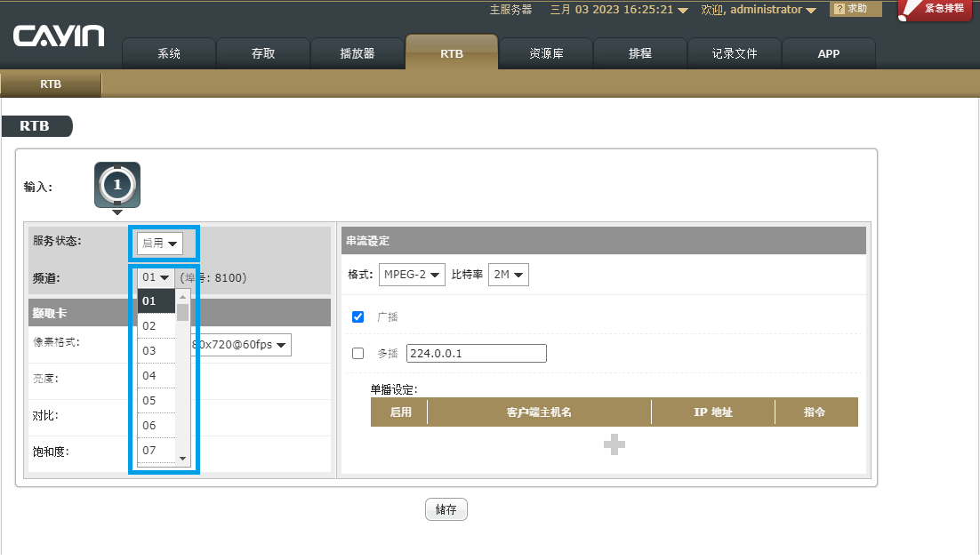
Task: Open the 记录文件 tab
Action: click(x=735, y=53)
